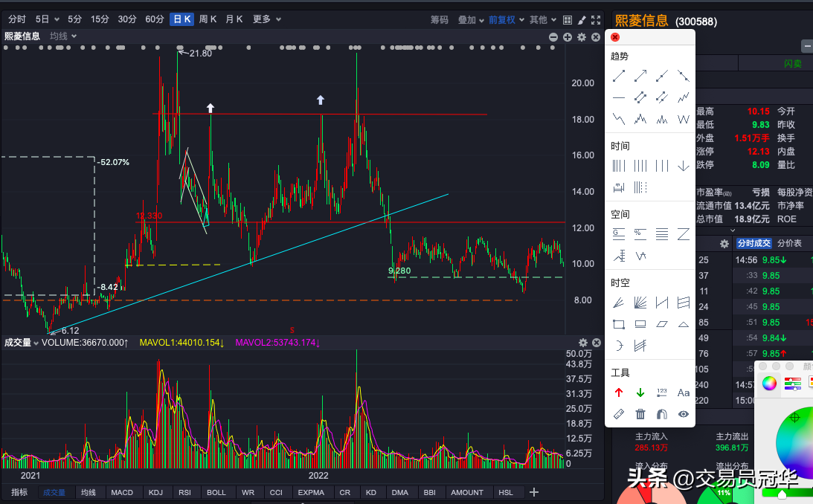The width and height of the screenshot is (813, 504).
Task: Switch to 分时 chart view
Action: (17, 19)
